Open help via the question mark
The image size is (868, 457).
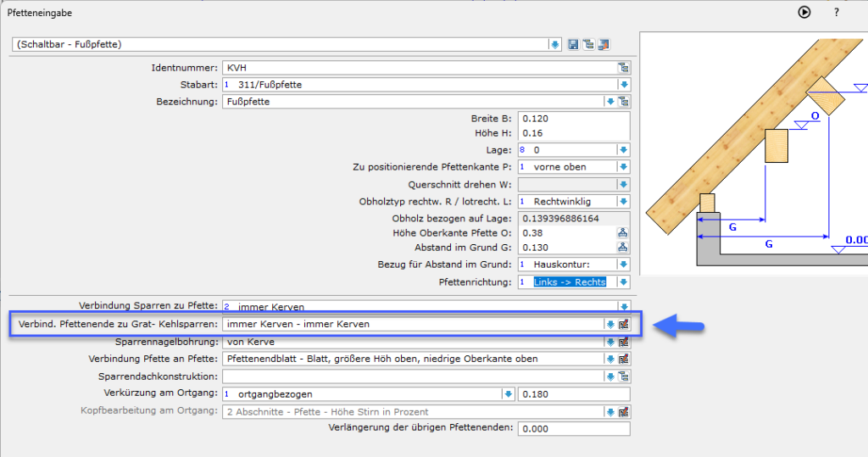click(x=837, y=12)
